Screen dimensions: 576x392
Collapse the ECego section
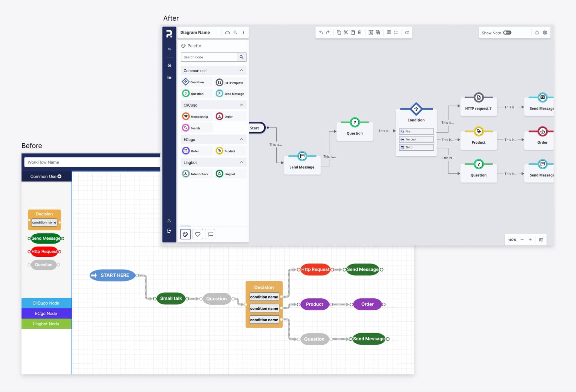[242, 139]
